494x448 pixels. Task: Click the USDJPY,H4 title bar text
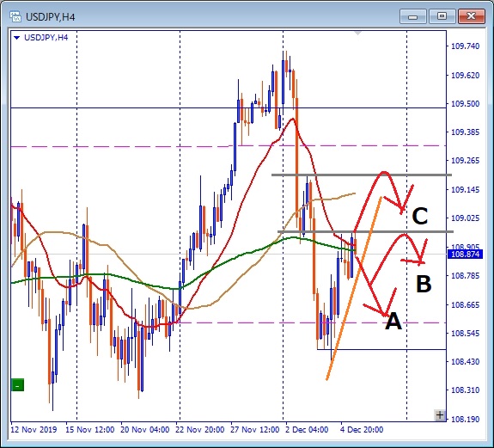51,17
